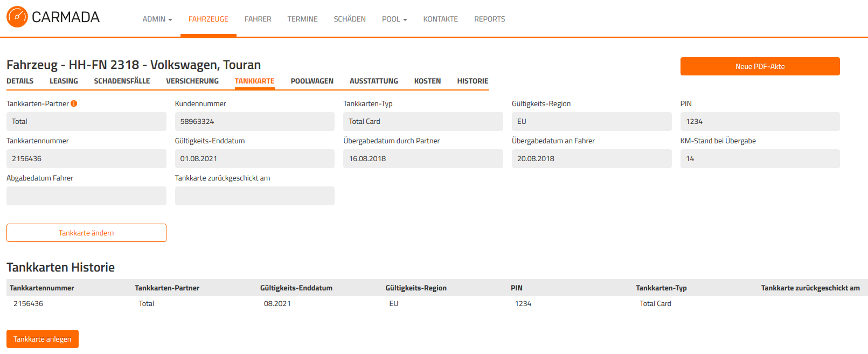868x354 pixels.
Task: Click the Tankkarten-Typ field Total Card
Action: click(x=423, y=121)
